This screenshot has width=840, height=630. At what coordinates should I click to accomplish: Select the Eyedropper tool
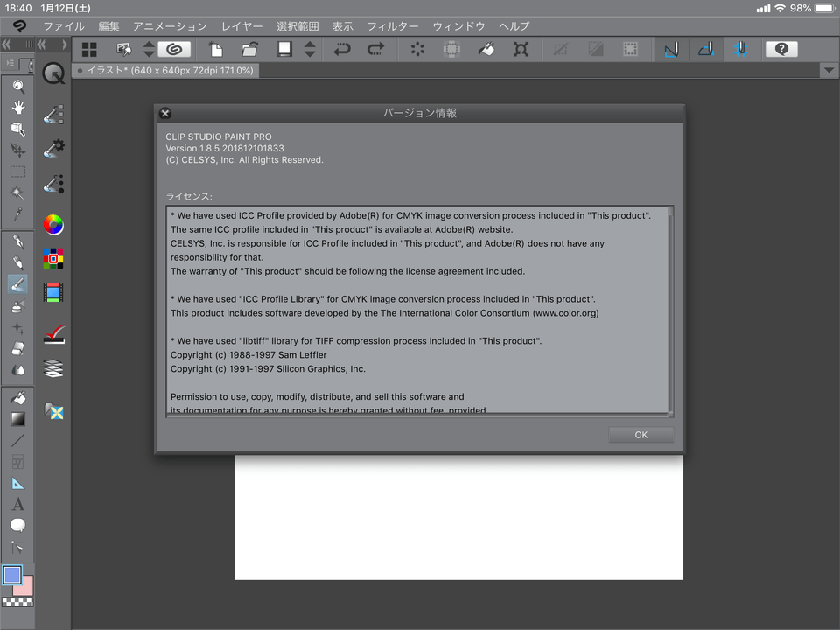pyautogui.click(x=18, y=214)
